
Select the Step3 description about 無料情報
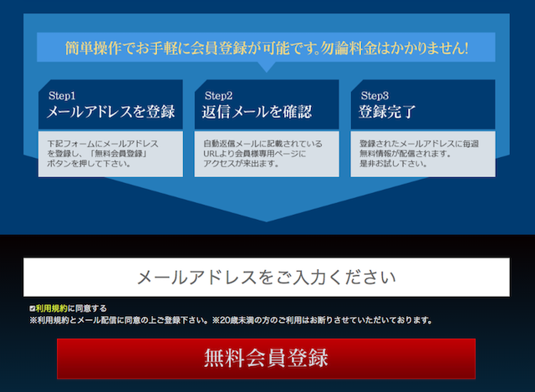[x=421, y=153]
